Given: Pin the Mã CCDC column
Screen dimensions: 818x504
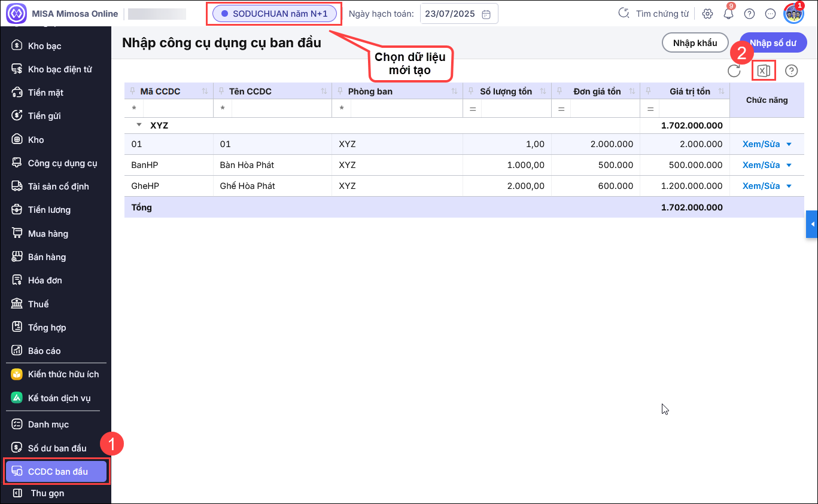Looking at the screenshot, I should 132,91.
